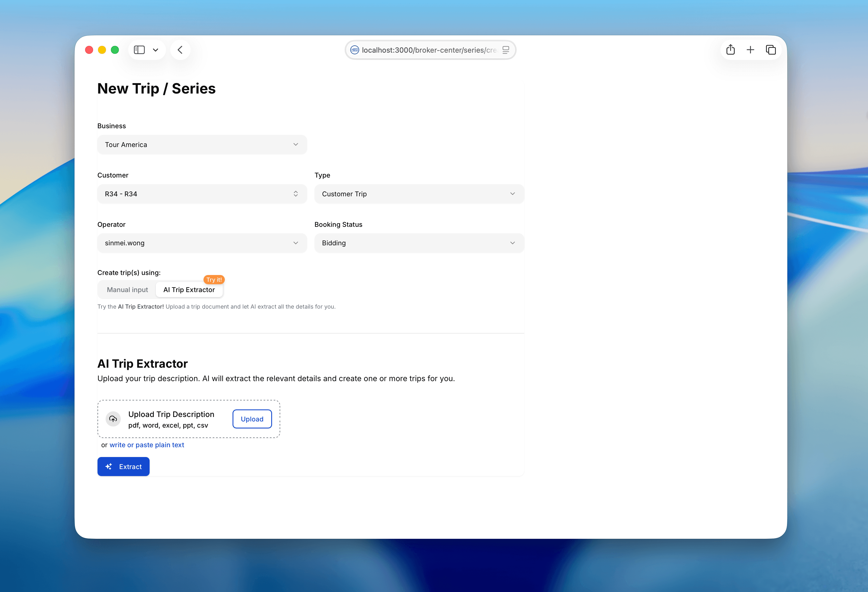868x592 pixels.
Task: Open the reader view icon in address bar
Action: click(506, 50)
